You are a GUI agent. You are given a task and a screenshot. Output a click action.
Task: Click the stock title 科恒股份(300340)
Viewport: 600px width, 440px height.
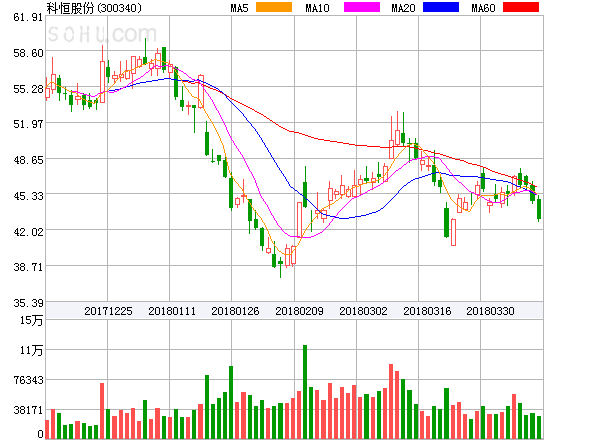94,8
